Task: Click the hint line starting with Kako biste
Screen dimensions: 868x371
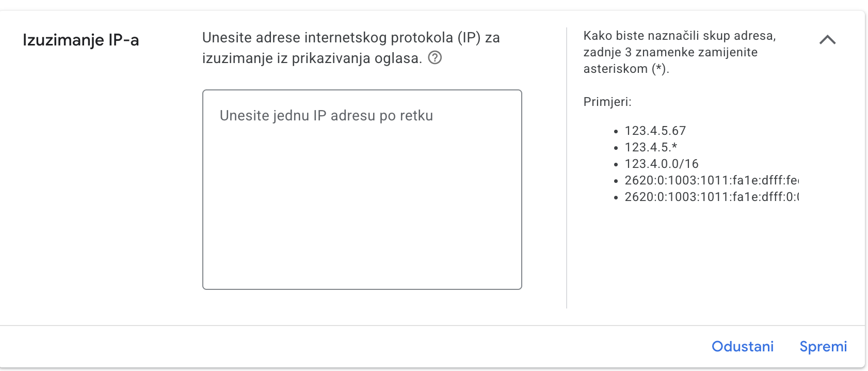Action: [x=679, y=36]
